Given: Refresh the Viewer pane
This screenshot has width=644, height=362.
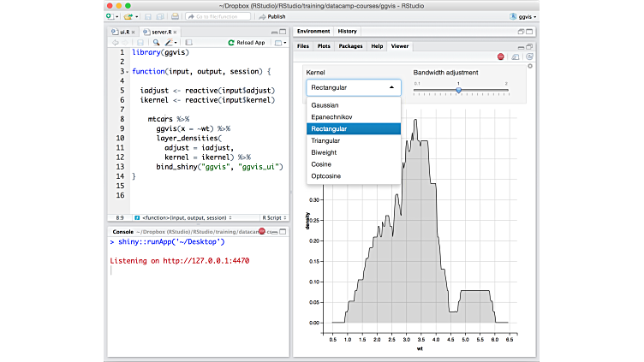Looking at the screenshot, I should pos(528,56).
